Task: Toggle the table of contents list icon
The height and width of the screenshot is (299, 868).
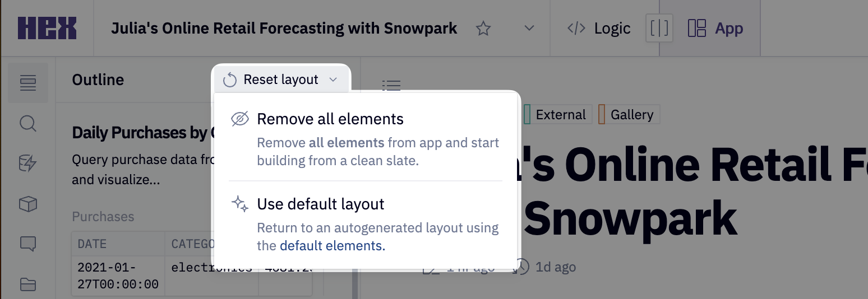Action: [x=391, y=85]
